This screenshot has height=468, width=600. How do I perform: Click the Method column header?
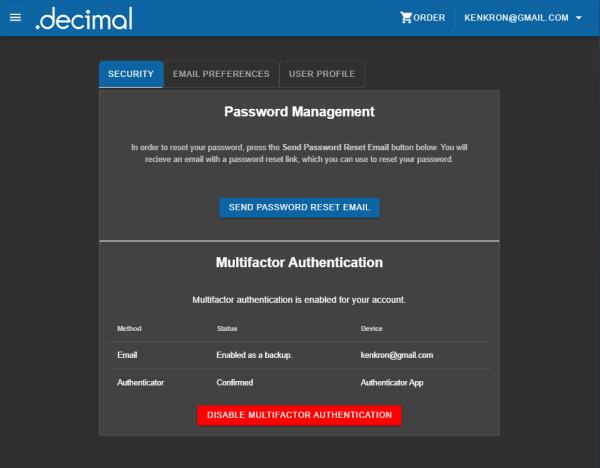coord(129,329)
